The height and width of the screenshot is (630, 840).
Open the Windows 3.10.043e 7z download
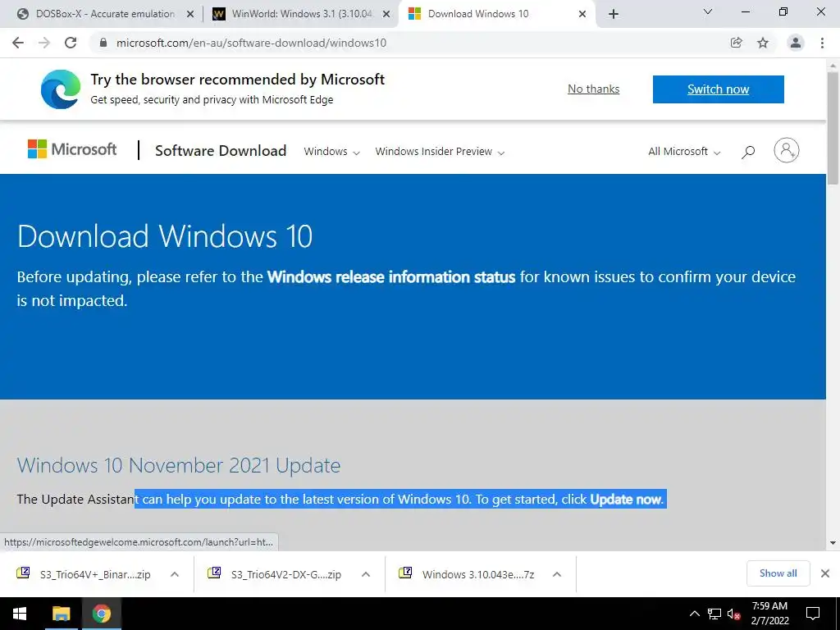pos(478,574)
